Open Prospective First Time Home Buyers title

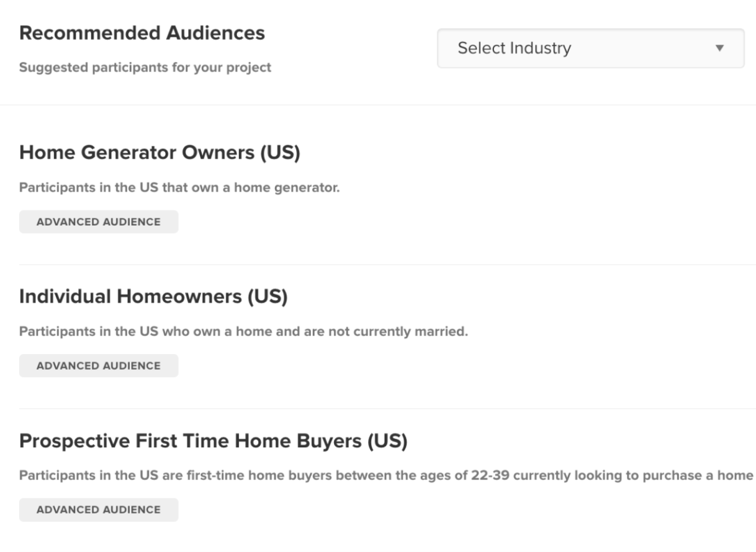click(213, 441)
